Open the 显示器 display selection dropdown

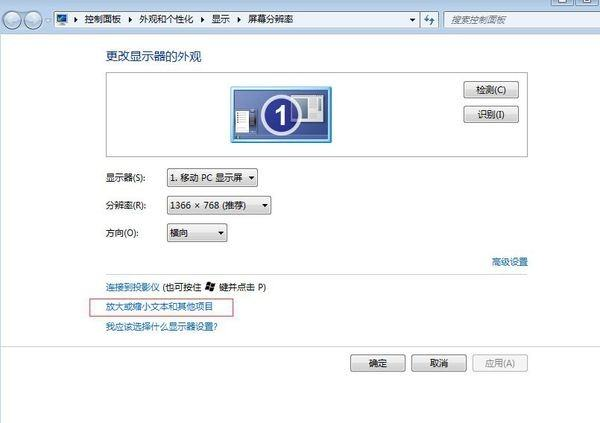[x=213, y=178]
